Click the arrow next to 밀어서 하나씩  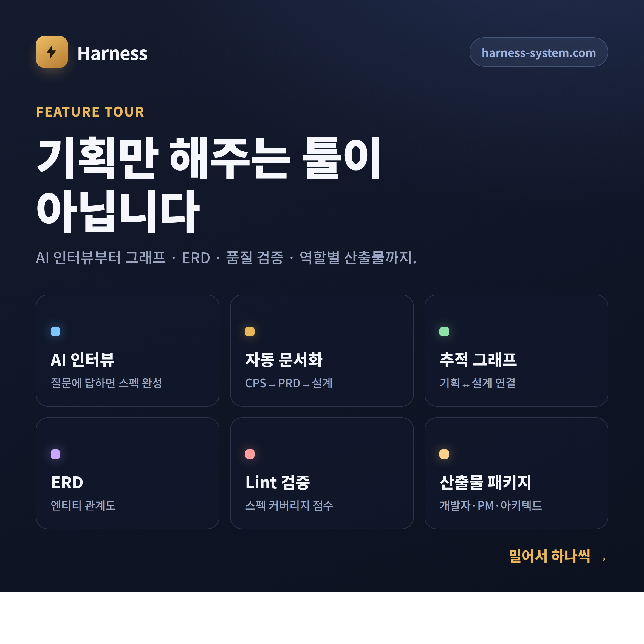pyautogui.click(x=601, y=558)
